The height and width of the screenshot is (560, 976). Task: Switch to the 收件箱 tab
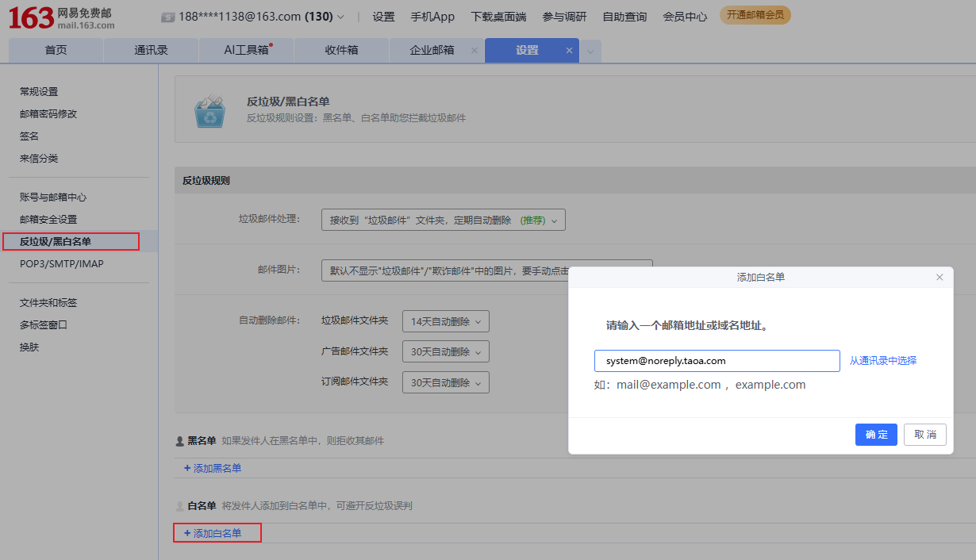coord(341,50)
